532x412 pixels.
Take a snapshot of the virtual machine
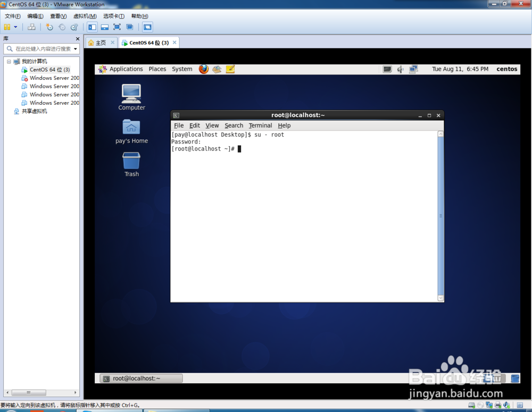(x=49, y=27)
